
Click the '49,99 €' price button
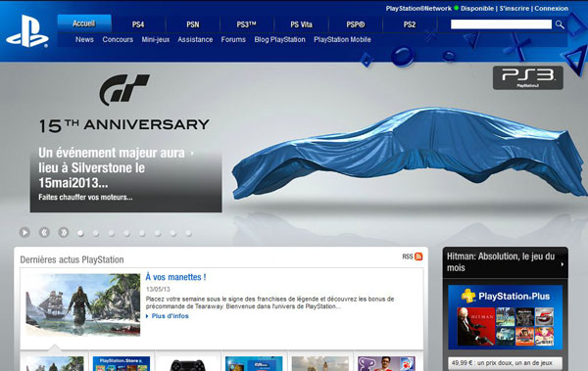505,363
